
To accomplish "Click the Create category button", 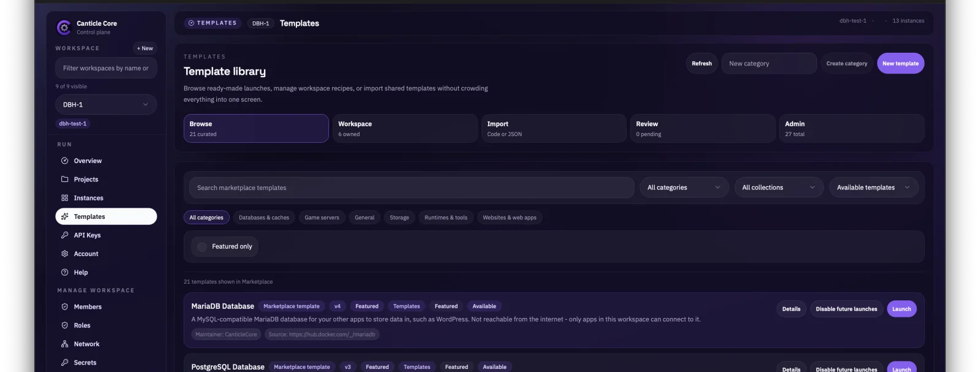I will click(846, 63).
